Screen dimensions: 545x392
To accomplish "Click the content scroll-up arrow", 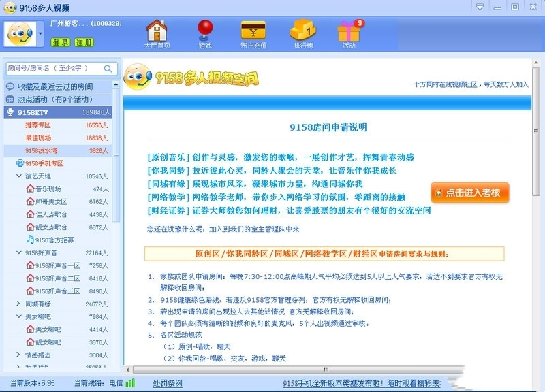I will 536,63.
